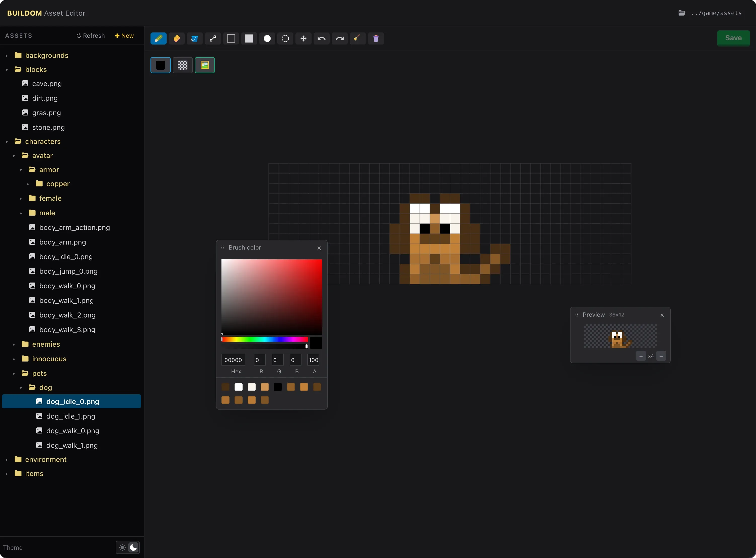The height and width of the screenshot is (558, 756).
Task: Open dog_walk_1.png file
Action: 72,445
